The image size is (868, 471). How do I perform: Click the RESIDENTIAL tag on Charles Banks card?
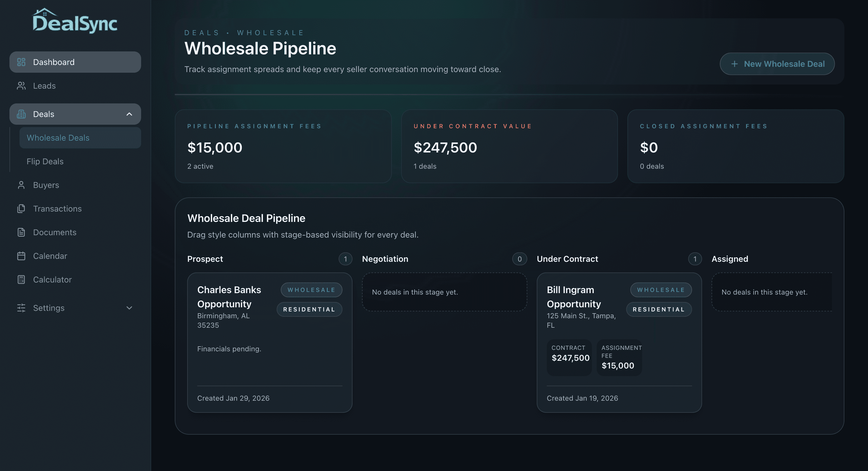coord(309,309)
